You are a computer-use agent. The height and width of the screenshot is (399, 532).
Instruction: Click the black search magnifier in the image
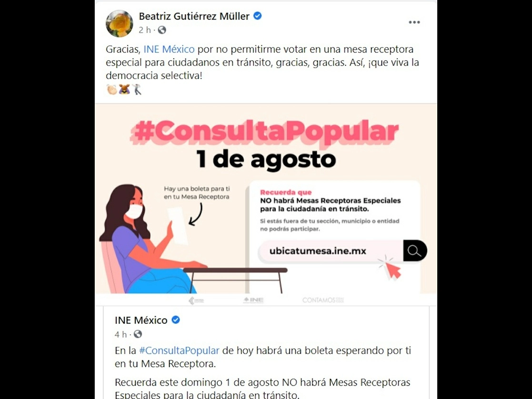(415, 251)
